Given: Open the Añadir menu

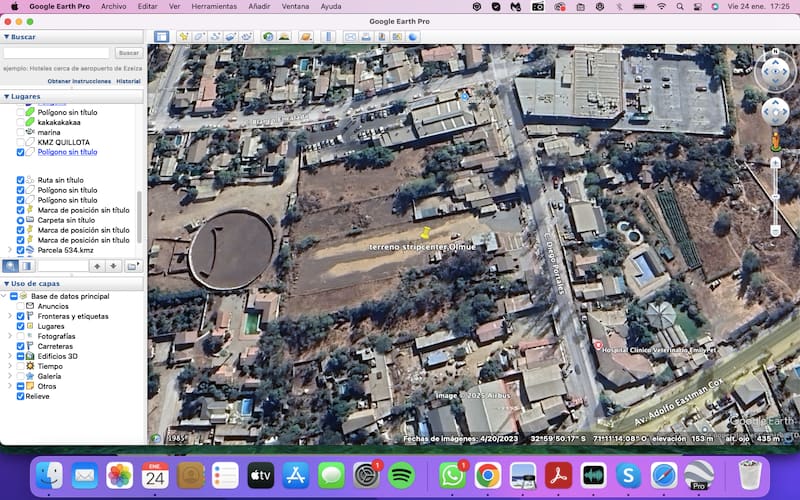Looking at the screenshot, I should (259, 6).
